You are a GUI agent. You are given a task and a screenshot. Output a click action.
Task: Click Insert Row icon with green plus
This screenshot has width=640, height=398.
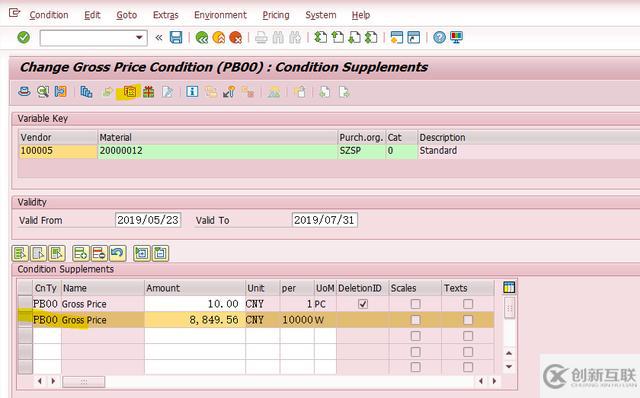click(x=80, y=253)
